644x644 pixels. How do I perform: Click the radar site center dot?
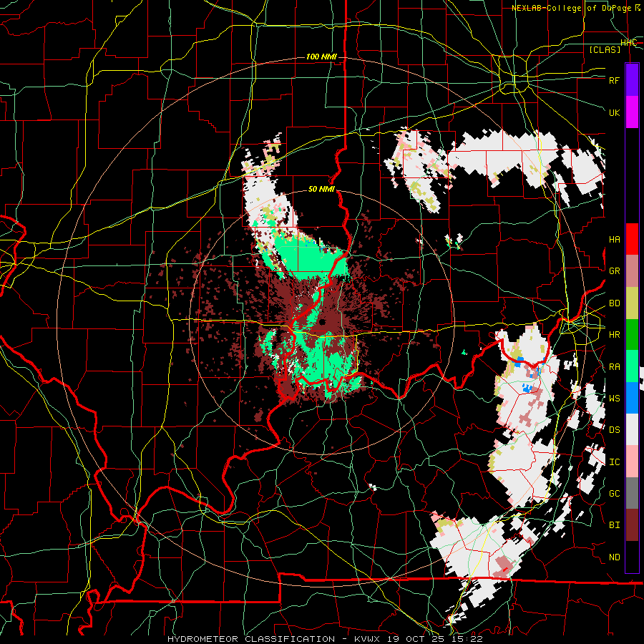(x=321, y=322)
